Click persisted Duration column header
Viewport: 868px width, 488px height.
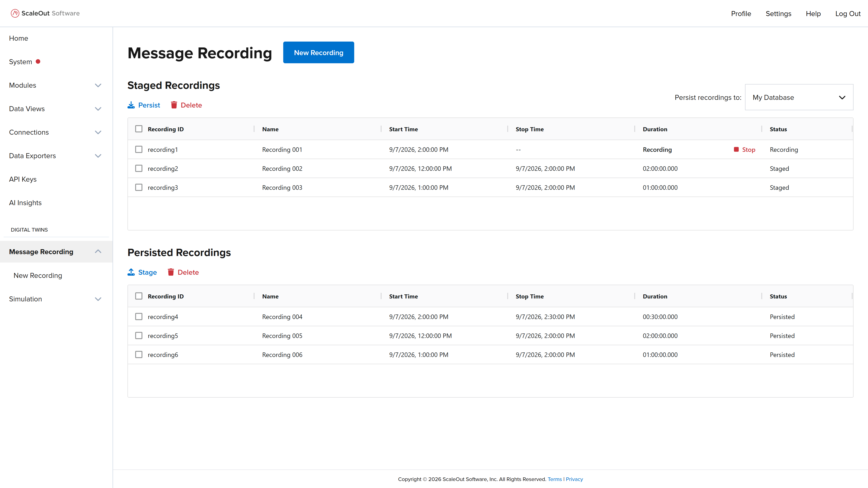[x=655, y=296]
